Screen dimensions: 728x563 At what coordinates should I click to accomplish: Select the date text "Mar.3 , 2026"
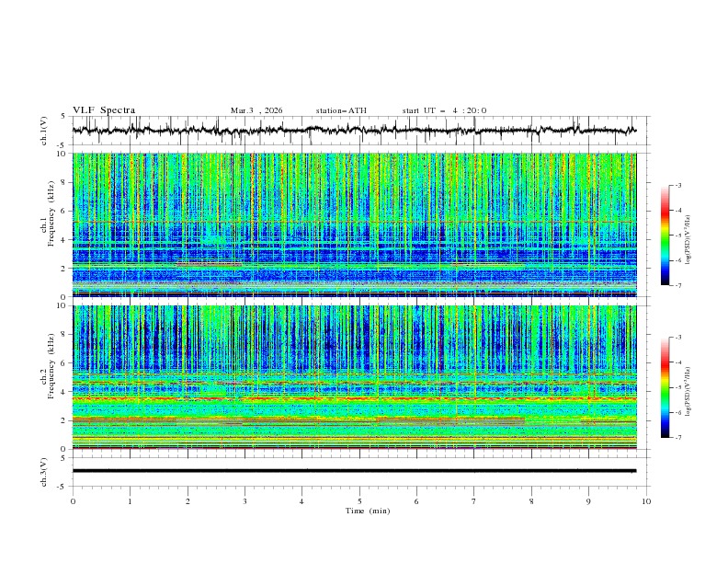pos(256,110)
